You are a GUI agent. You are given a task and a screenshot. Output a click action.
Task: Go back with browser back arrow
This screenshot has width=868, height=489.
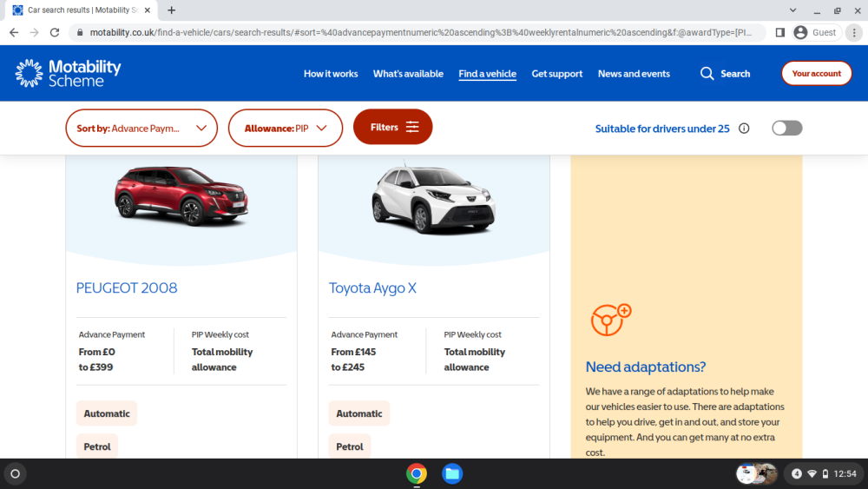(x=14, y=33)
